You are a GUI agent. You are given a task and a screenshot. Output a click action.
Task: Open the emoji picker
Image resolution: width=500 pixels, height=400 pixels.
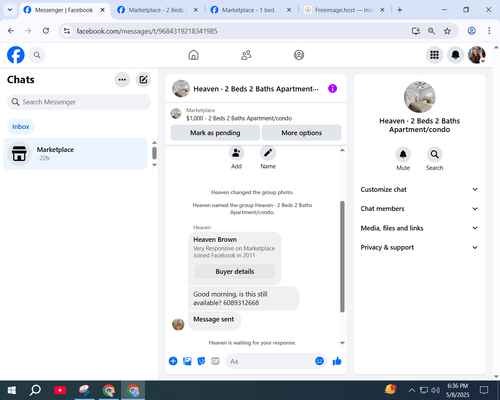pyautogui.click(x=319, y=361)
